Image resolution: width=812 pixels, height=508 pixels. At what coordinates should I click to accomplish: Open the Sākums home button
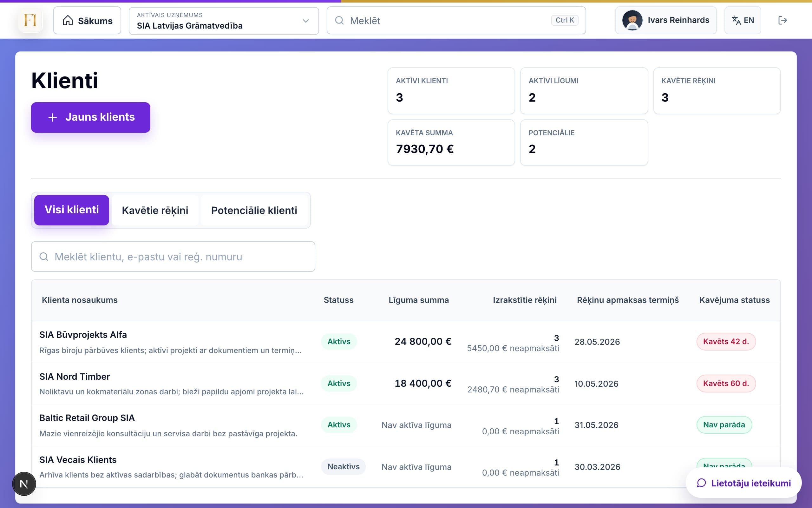(x=87, y=21)
